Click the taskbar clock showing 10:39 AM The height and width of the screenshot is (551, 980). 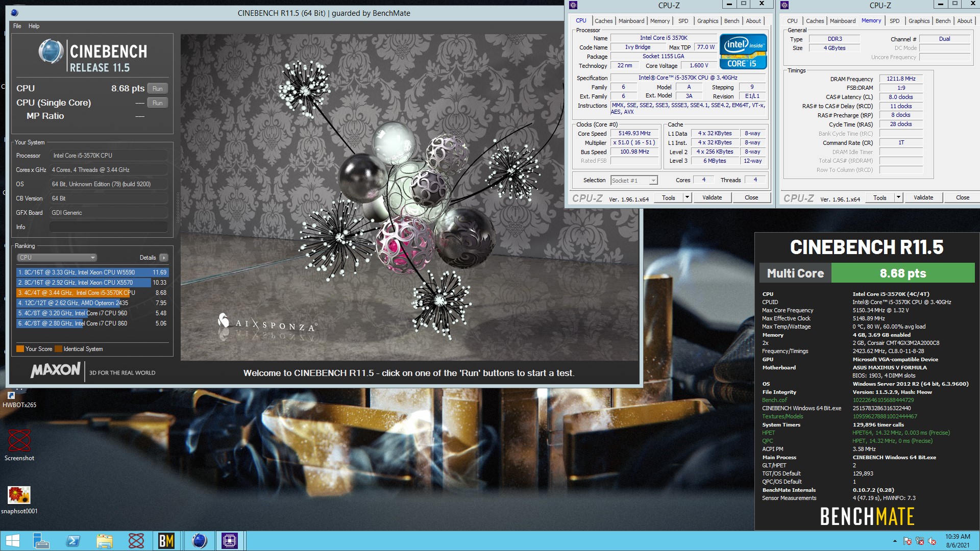(958, 541)
